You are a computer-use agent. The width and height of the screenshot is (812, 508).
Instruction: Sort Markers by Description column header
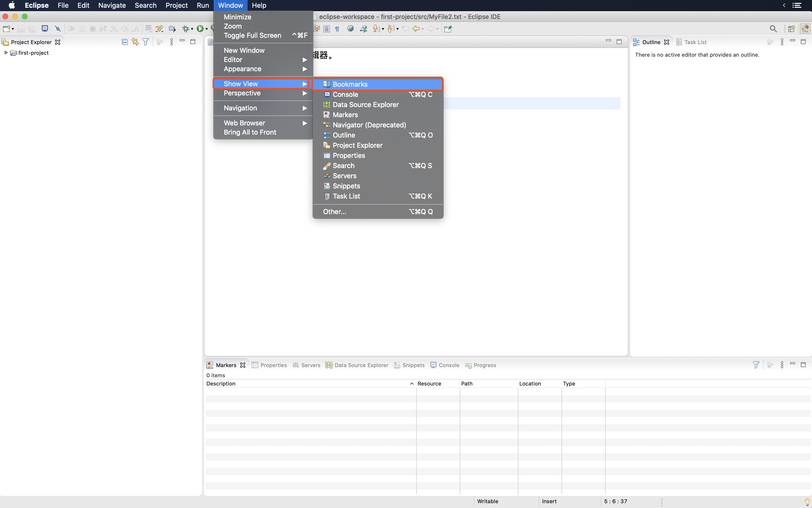(311, 384)
